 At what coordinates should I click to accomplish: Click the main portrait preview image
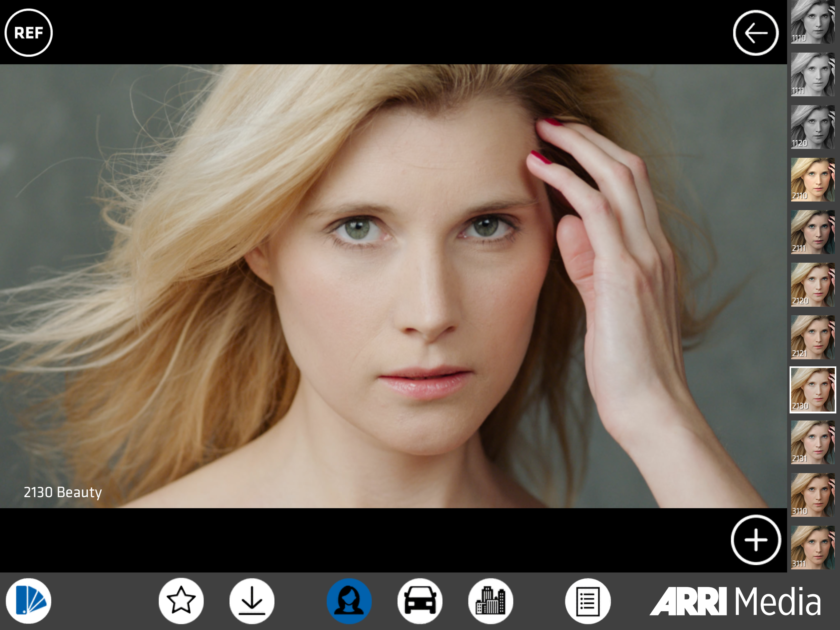coord(394,286)
